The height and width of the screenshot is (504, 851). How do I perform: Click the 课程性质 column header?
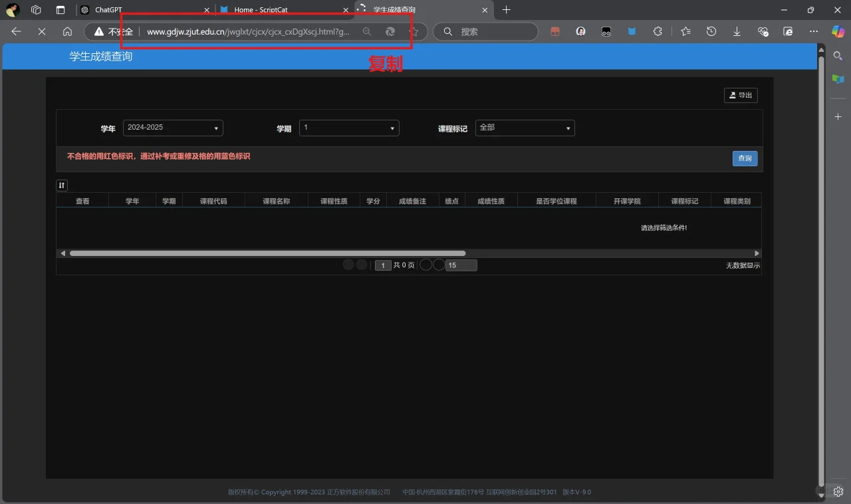pyautogui.click(x=334, y=201)
